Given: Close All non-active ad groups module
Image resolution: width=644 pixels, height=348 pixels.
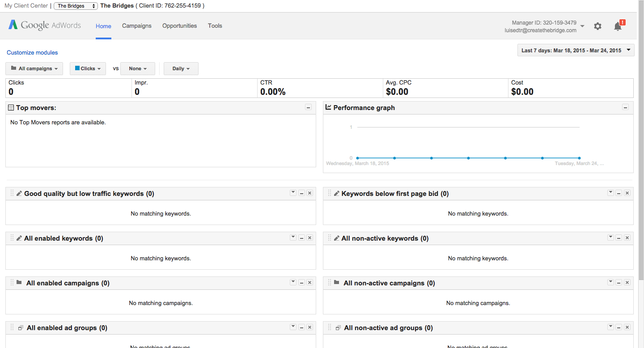Looking at the screenshot, I should 627,327.
